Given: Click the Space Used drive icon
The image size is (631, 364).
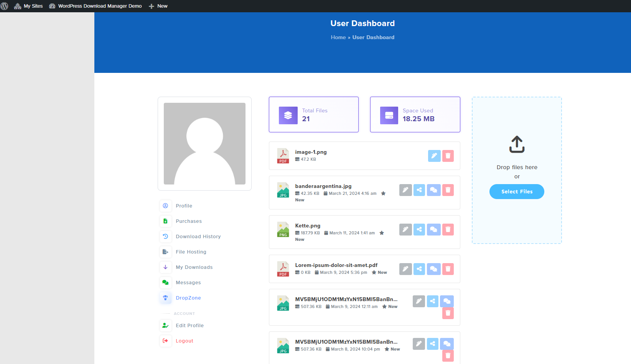Looking at the screenshot, I should [389, 115].
